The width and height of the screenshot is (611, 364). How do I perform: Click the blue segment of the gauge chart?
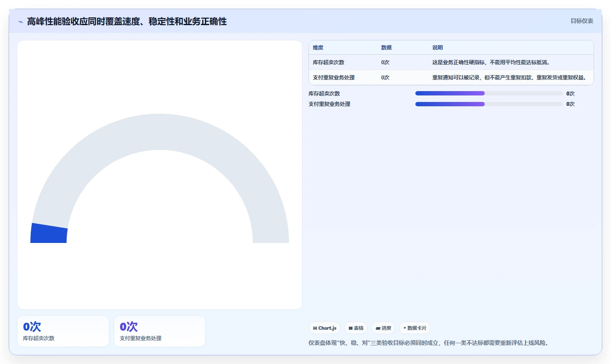49,233
